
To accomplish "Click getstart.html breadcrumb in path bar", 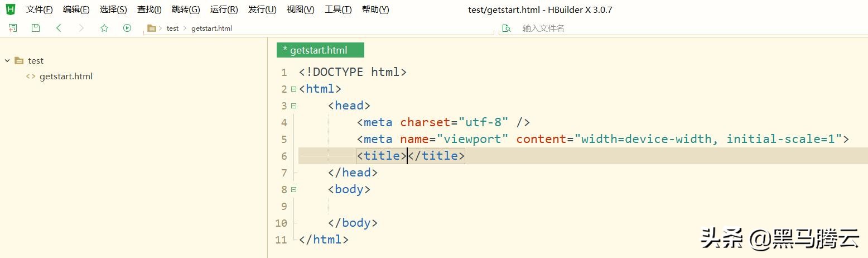I will [211, 28].
